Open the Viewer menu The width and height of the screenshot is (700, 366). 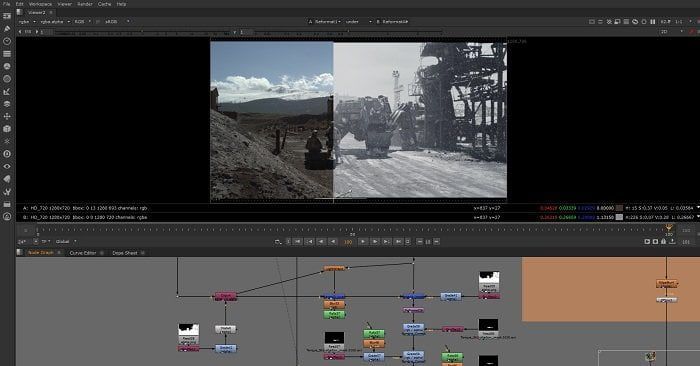tap(65, 4)
